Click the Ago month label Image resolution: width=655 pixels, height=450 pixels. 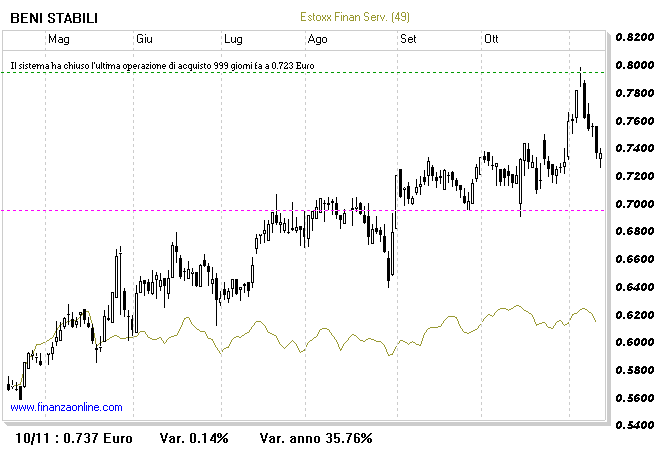click(317, 39)
